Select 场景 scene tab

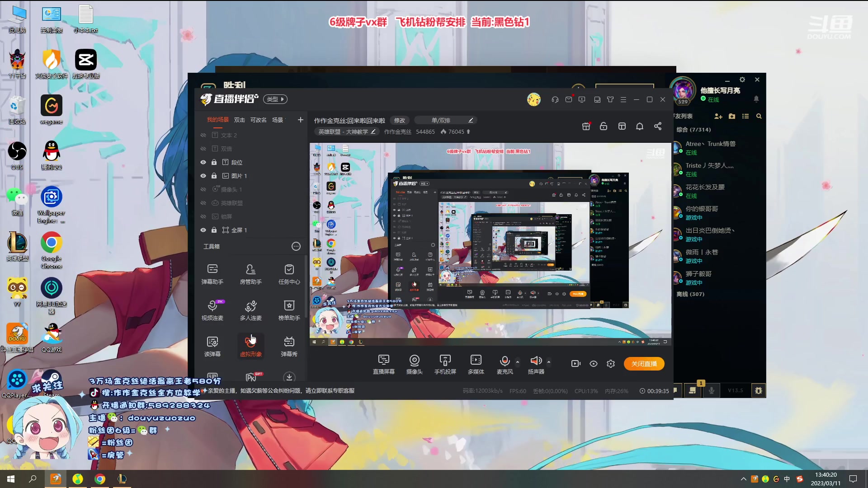coord(277,120)
